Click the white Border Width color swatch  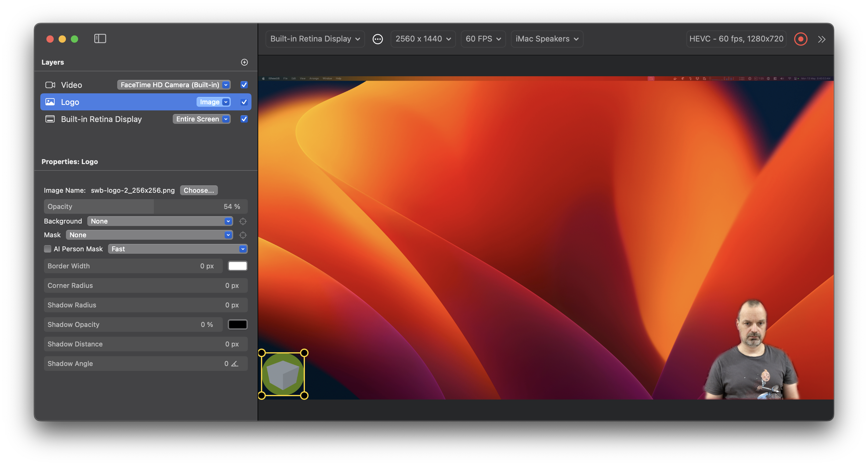click(x=237, y=266)
